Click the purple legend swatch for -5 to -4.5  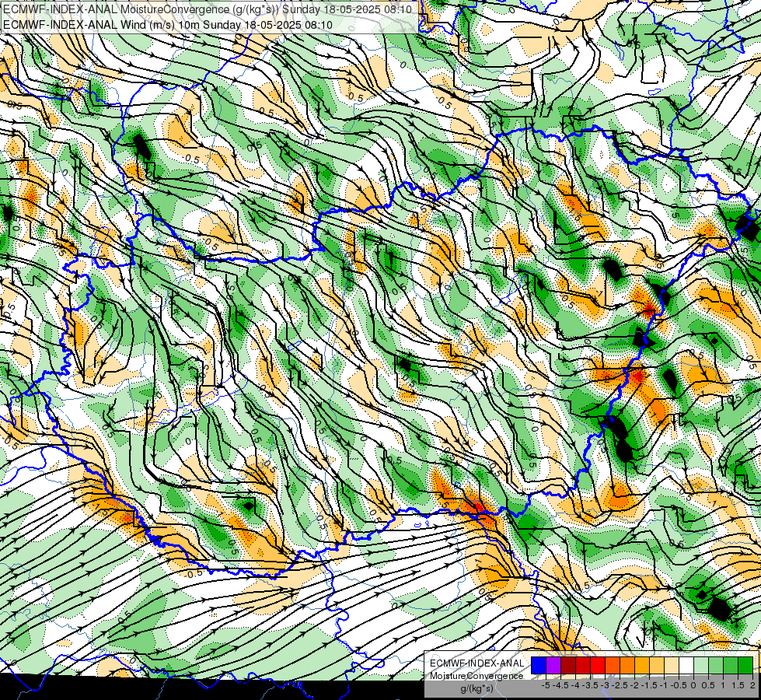click(553, 666)
